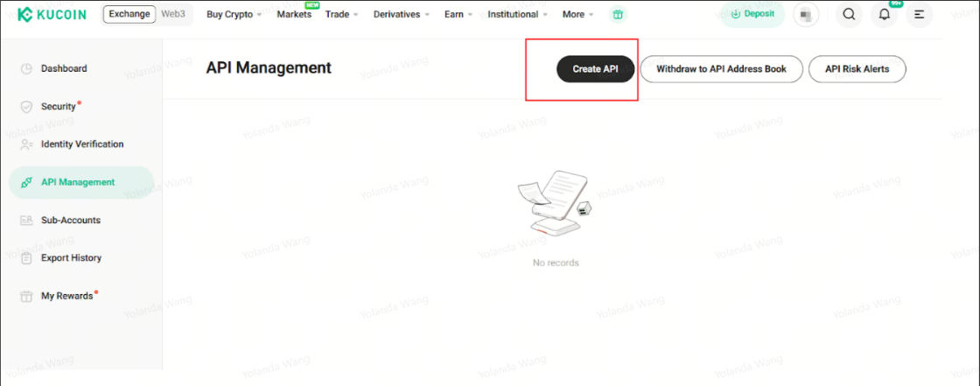Open Security in the sidebar

59,107
